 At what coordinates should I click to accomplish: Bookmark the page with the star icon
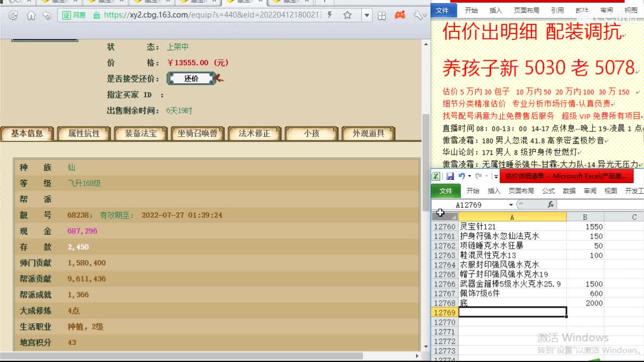348,15
